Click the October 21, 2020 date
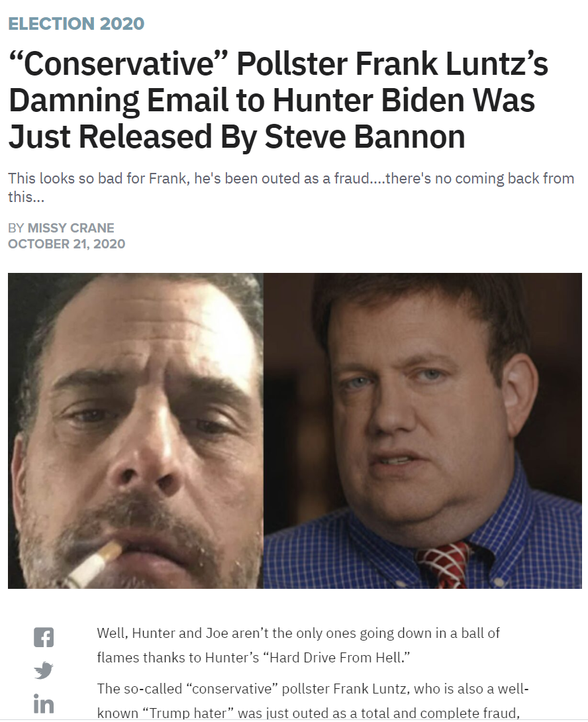 pyautogui.click(x=67, y=244)
